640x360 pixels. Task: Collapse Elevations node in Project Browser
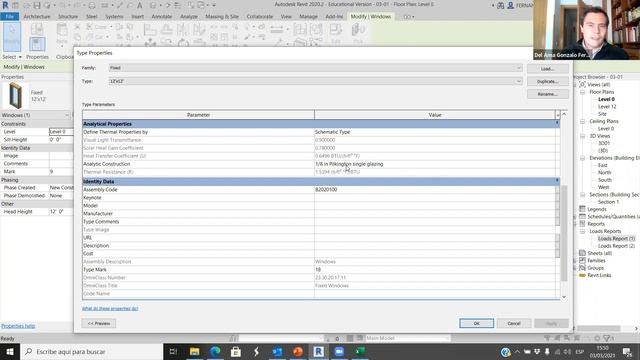(x=582, y=158)
